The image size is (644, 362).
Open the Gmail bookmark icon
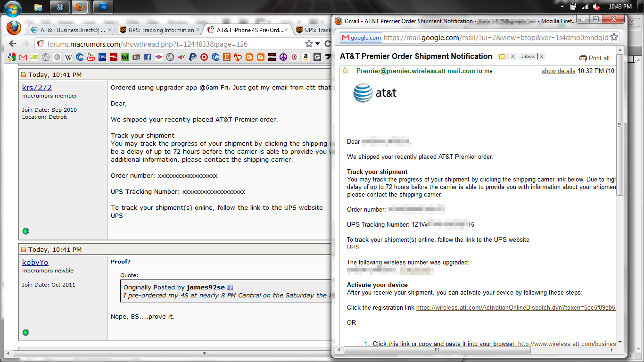click(23, 57)
